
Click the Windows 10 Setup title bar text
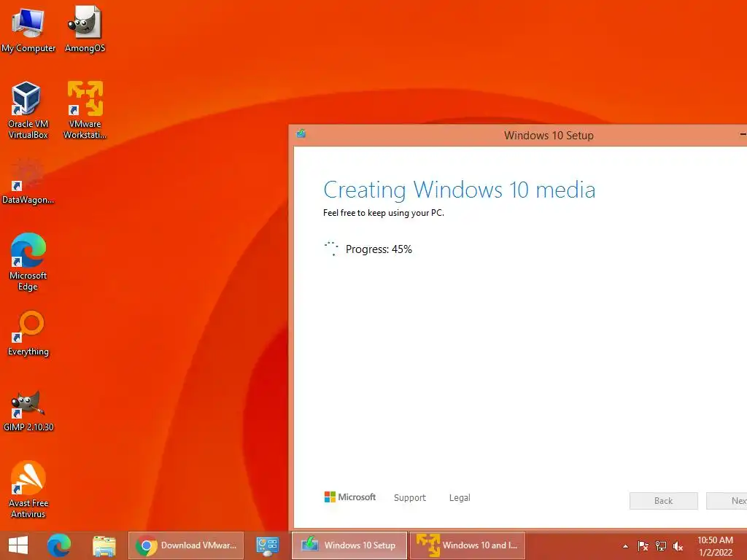coord(549,135)
